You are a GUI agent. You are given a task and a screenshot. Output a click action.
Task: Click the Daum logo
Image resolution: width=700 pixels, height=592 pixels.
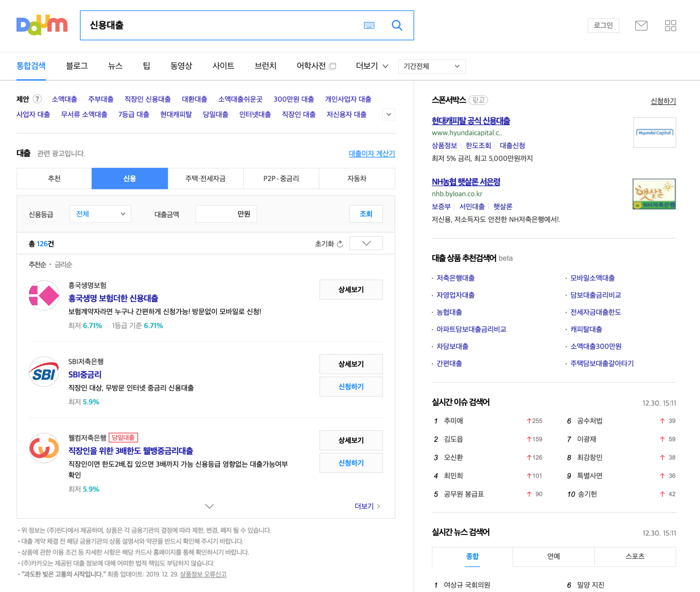tap(42, 25)
